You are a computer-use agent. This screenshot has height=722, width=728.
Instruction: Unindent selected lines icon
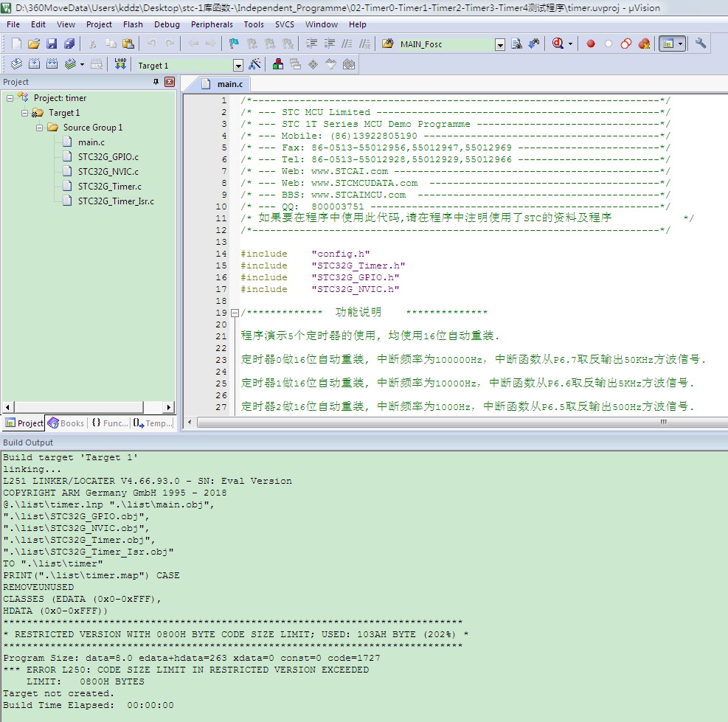point(330,44)
